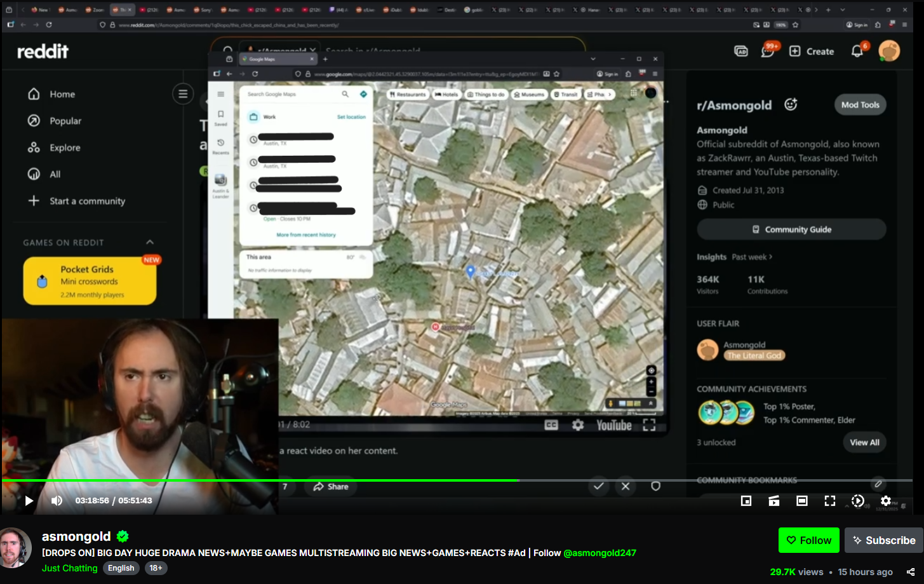Mute the video with the speaker icon

pyautogui.click(x=57, y=501)
